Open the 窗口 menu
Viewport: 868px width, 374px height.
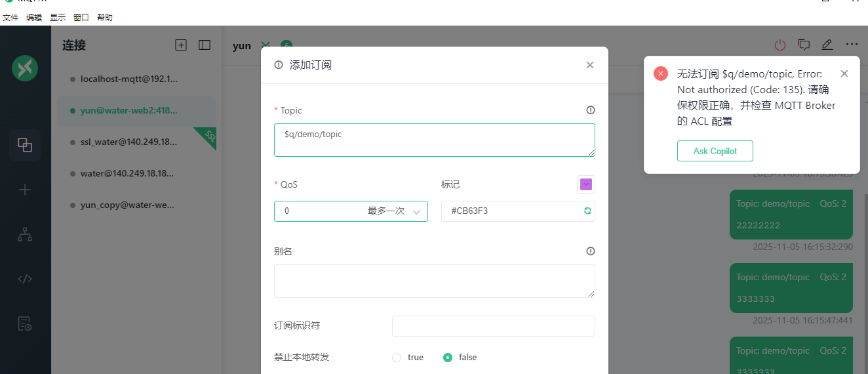click(x=81, y=18)
